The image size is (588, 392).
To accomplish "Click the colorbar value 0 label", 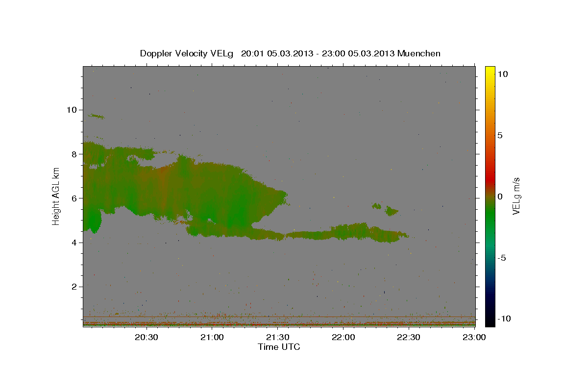I will 500,196.
